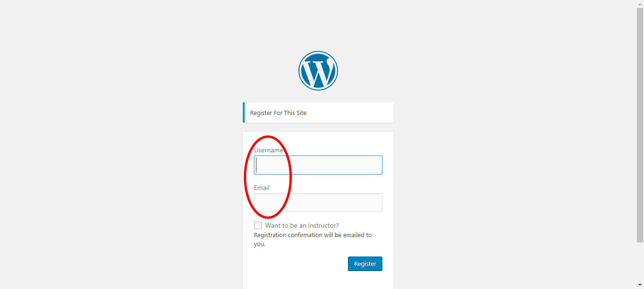This screenshot has width=644, height=289.
Task: Click the WordPress logo
Action: pyautogui.click(x=318, y=71)
